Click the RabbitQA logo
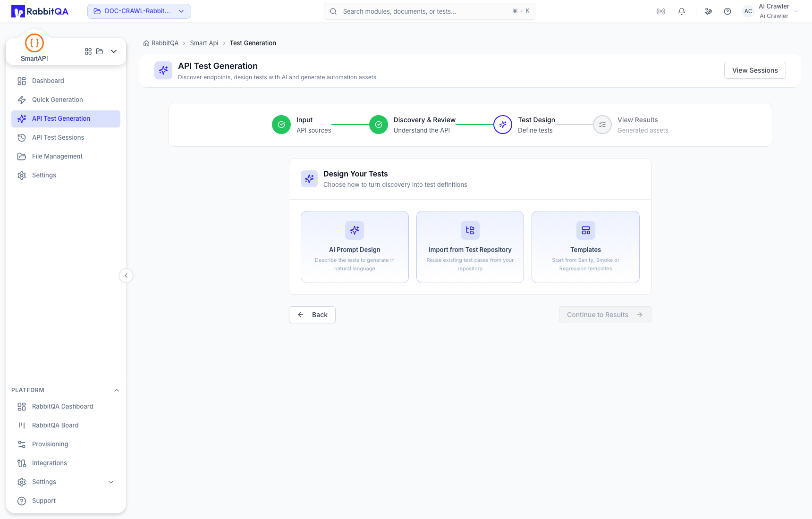 coord(40,11)
